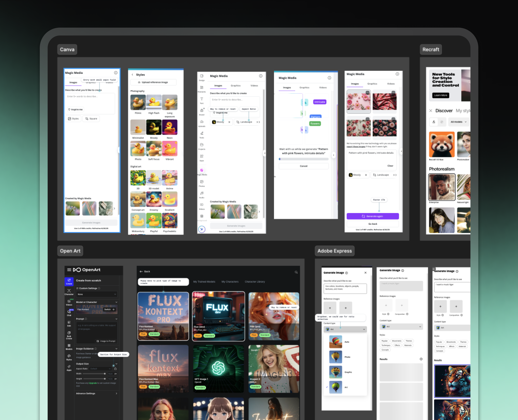Toggle the Techniques style chip in Adobe Express loading panel

tap(386, 345)
